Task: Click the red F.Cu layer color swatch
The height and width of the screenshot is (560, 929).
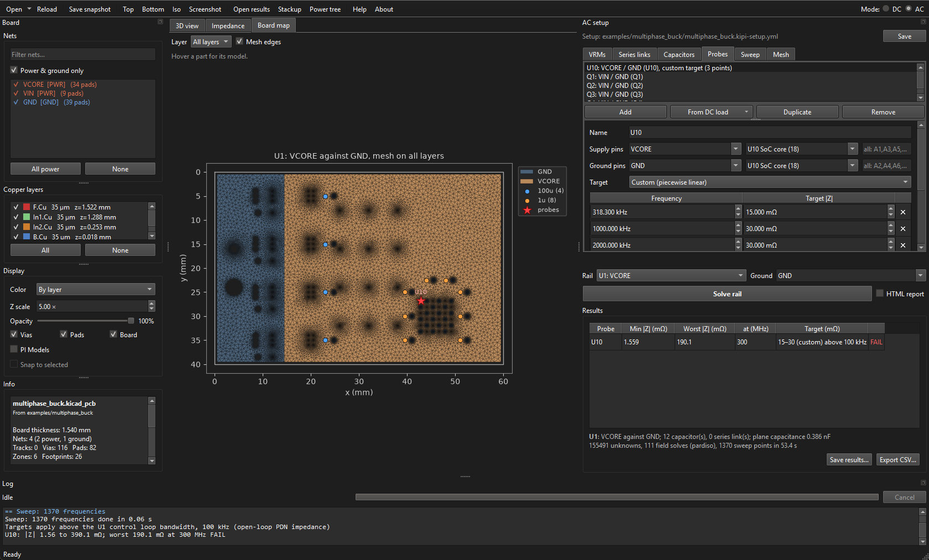Action: pos(27,207)
